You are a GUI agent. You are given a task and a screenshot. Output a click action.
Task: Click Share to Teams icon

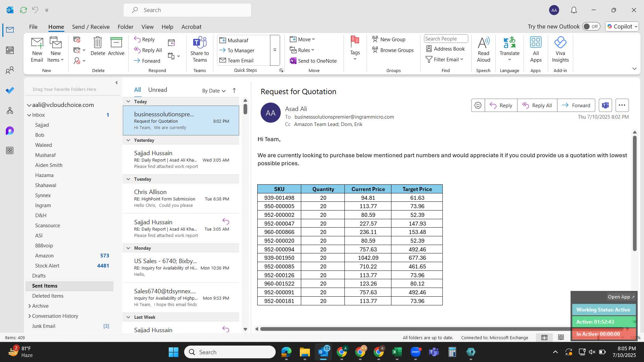coord(200,50)
